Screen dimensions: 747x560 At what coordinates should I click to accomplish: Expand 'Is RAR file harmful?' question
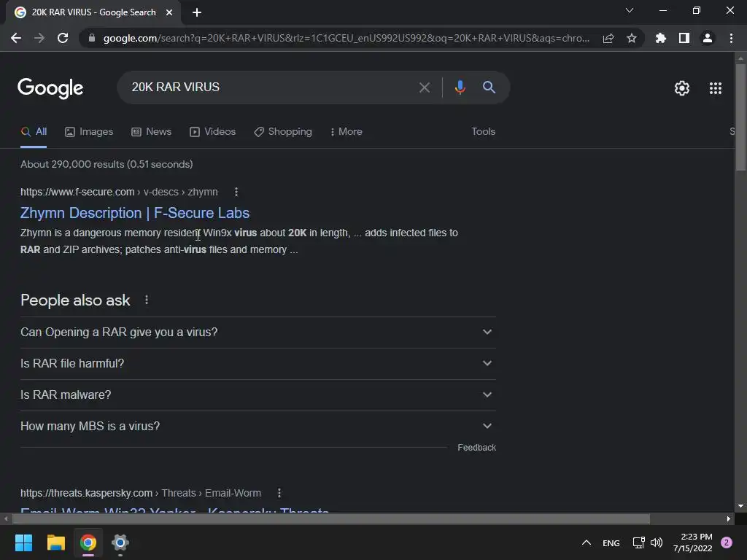pos(258,364)
